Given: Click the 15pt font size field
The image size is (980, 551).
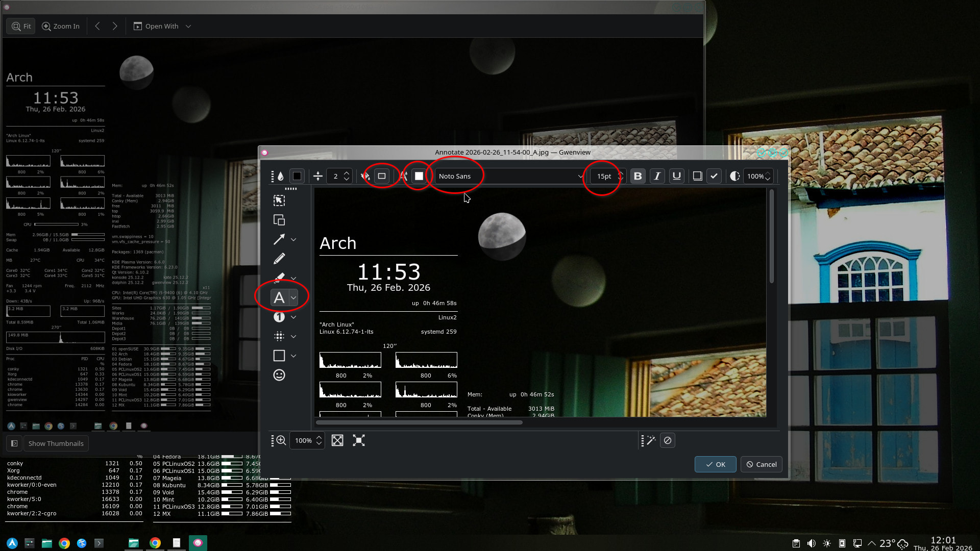Looking at the screenshot, I should [605, 176].
